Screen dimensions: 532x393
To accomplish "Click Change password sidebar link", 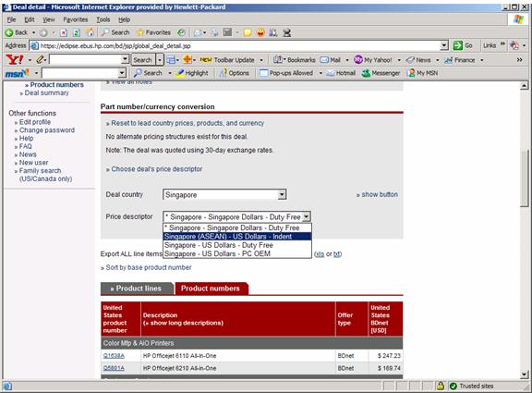I will (47, 130).
